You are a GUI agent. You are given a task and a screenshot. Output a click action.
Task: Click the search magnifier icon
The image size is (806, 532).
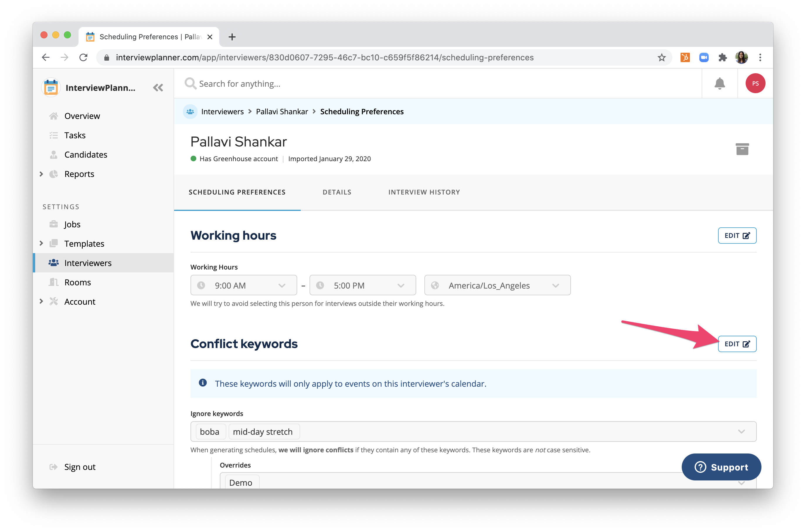191,83
